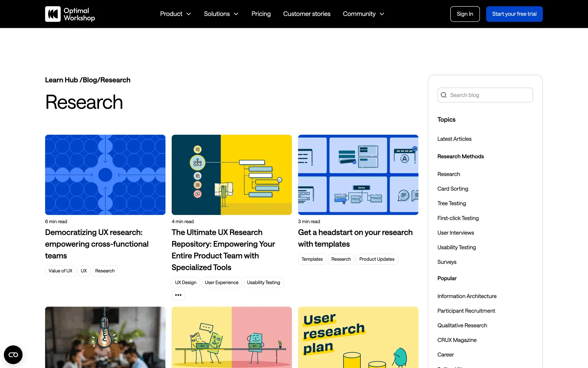Open the Democratizing UX research article thumbnail

(105, 175)
